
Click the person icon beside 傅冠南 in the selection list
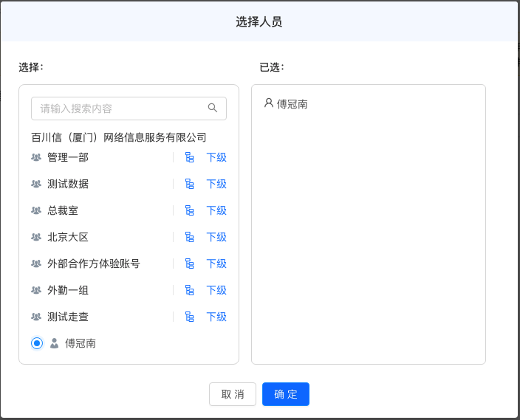[55, 343]
